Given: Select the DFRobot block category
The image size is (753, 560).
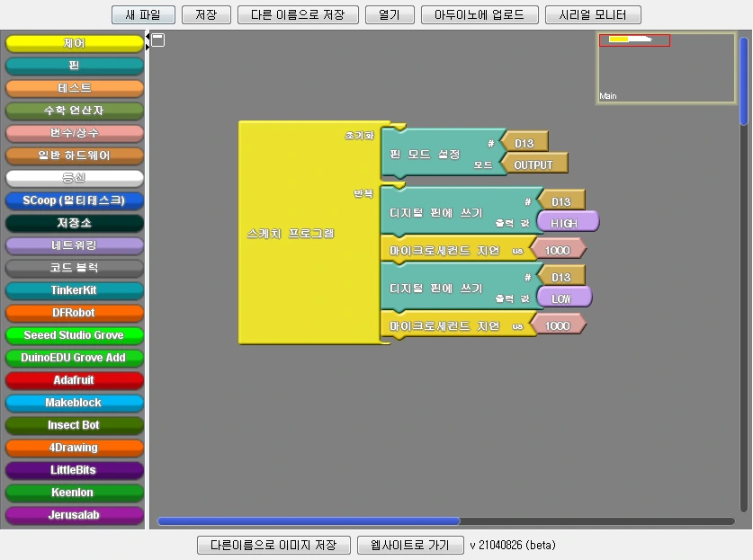Looking at the screenshot, I should point(74,313).
